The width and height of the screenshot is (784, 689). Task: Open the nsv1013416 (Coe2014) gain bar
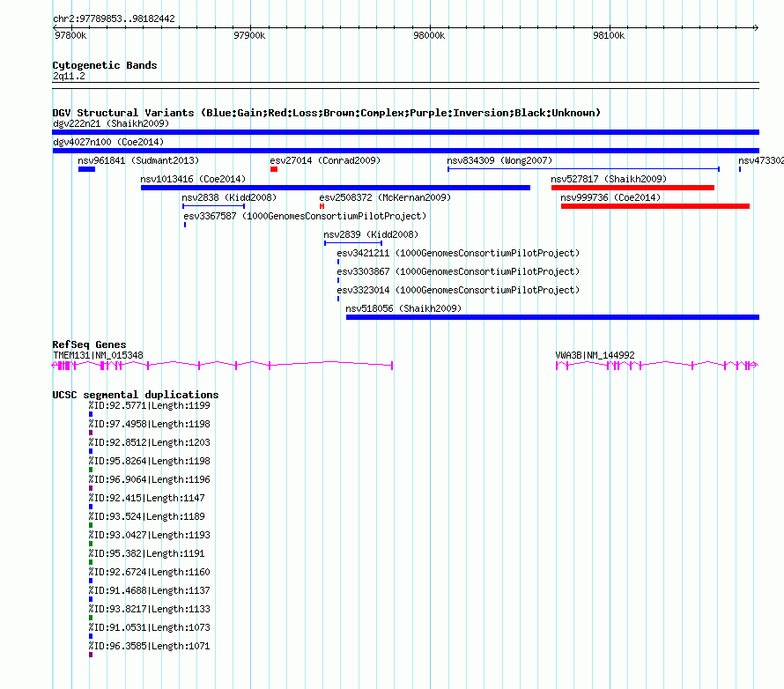tap(336, 188)
